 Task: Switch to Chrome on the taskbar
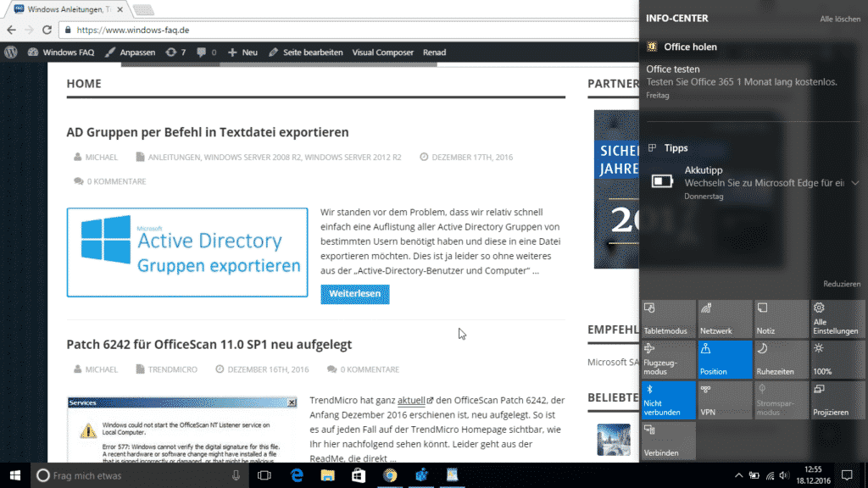(390, 475)
